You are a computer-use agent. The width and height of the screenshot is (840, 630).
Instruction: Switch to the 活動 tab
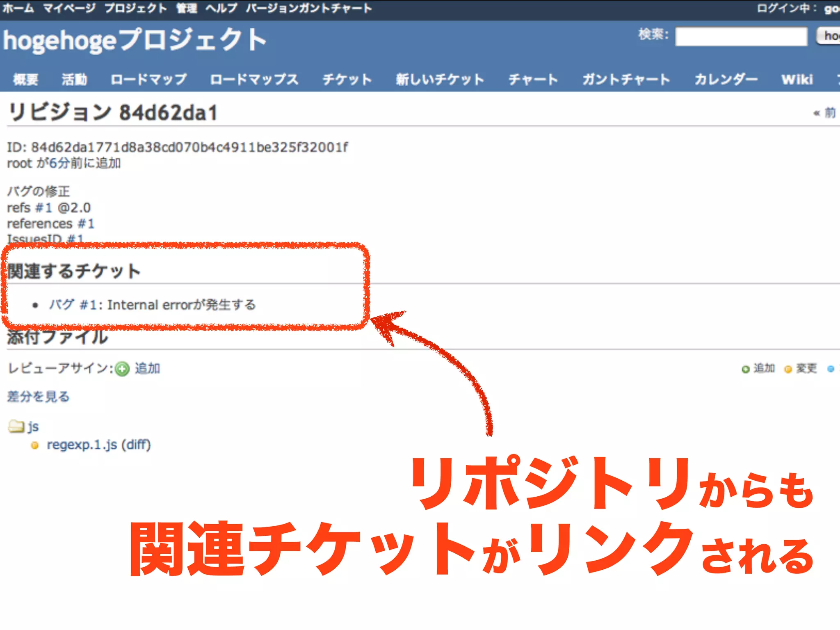[74, 79]
